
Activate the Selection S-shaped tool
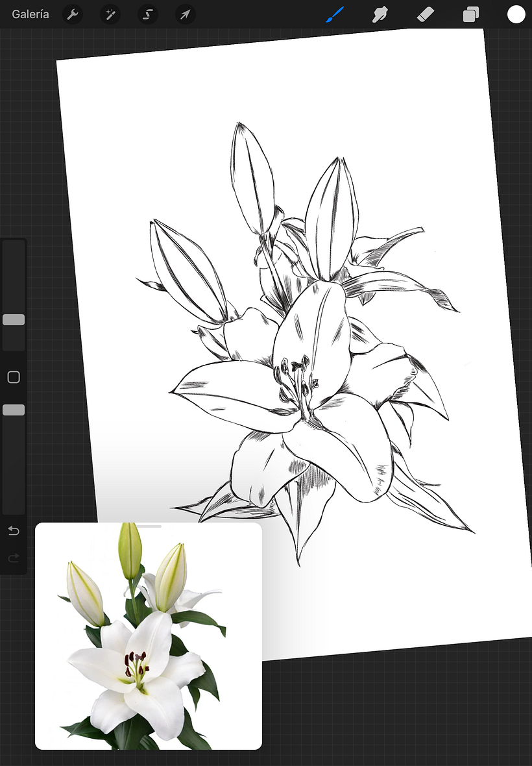(148, 14)
